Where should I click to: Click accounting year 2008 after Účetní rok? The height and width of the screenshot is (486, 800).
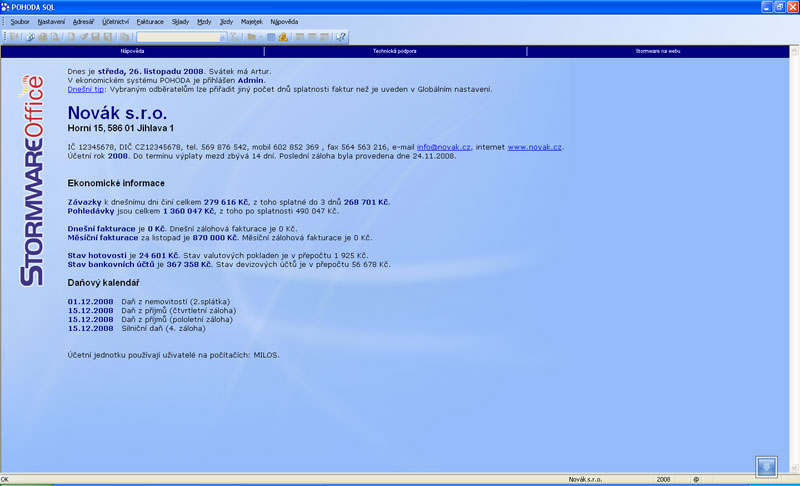tap(117, 156)
